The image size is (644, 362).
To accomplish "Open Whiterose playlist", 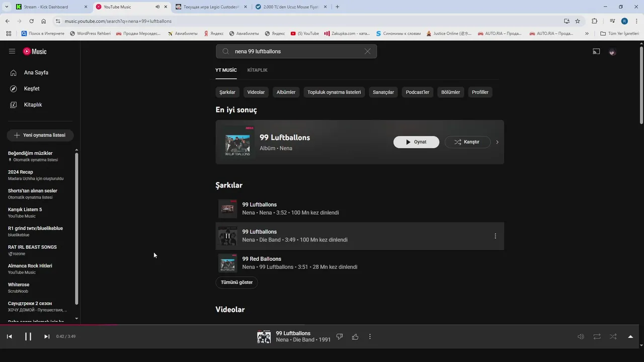I will tap(19, 285).
